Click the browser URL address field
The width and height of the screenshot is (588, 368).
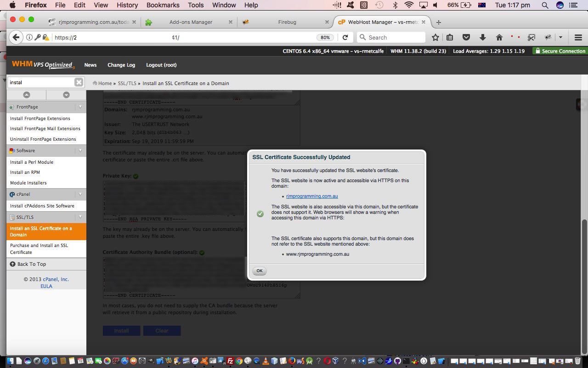pos(184,37)
